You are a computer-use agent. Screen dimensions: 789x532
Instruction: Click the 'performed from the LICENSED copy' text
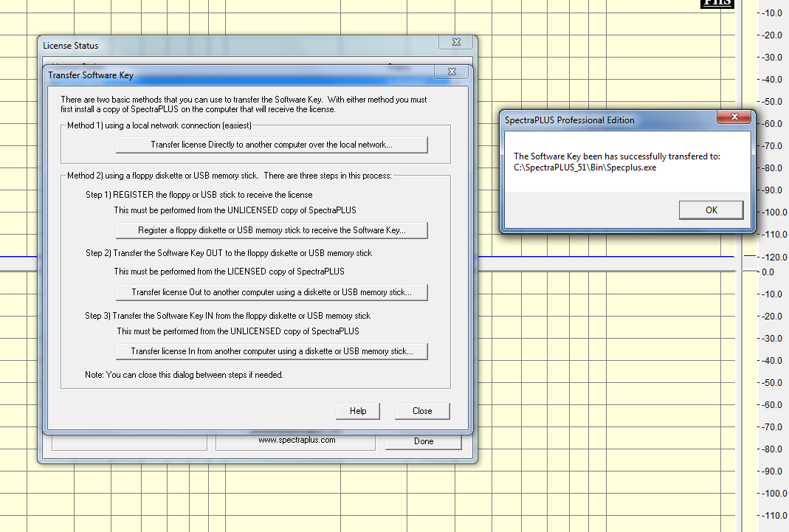[229, 272]
